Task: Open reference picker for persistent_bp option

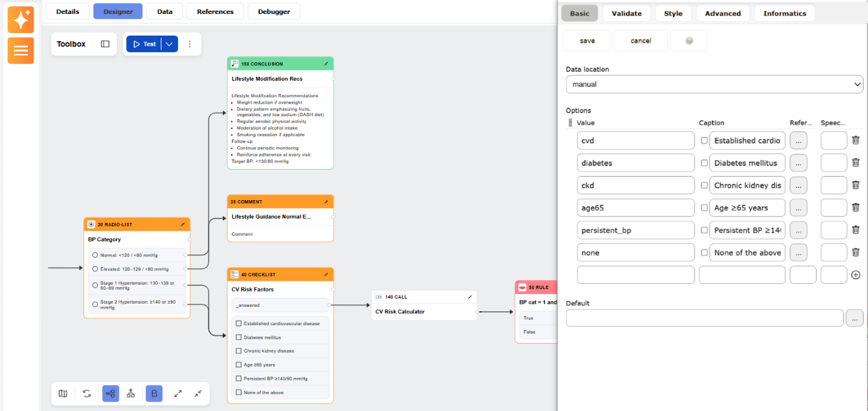Action: (x=798, y=230)
